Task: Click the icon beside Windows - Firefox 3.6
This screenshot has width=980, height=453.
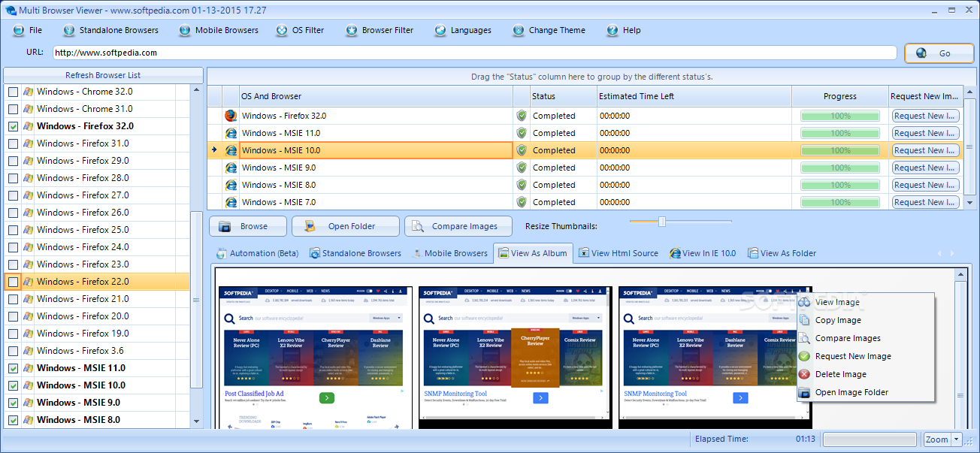Action: (28, 351)
